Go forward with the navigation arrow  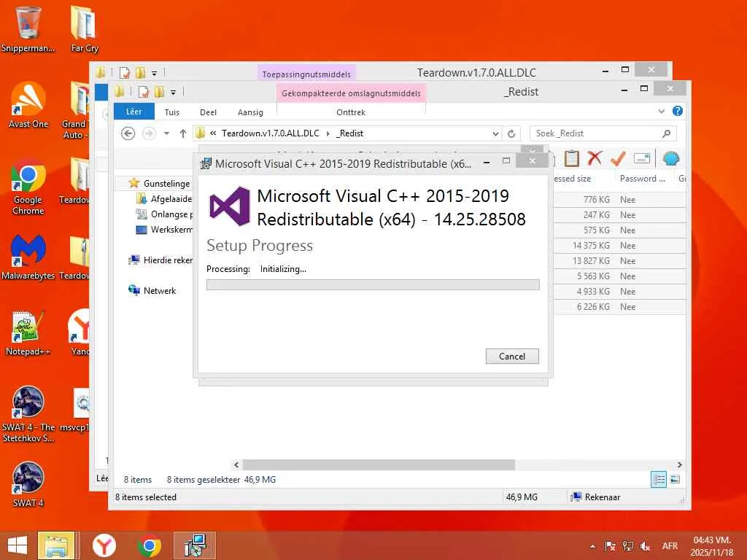pos(149,133)
